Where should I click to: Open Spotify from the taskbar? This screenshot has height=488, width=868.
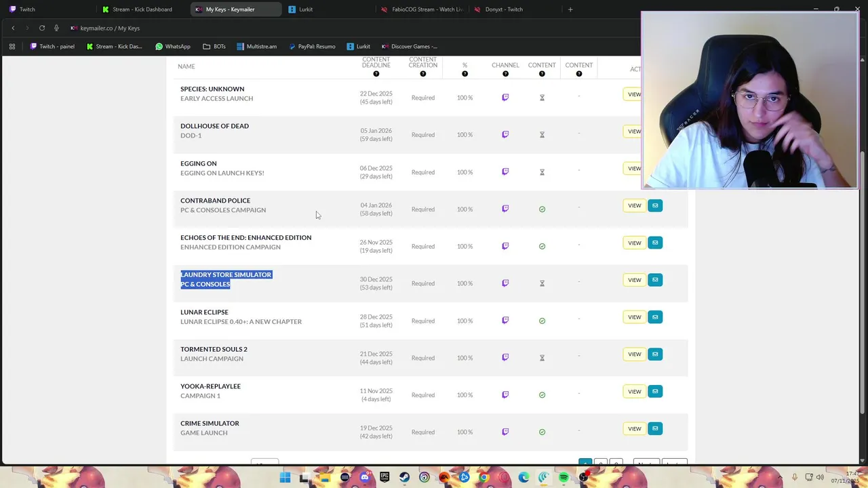coord(564,477)
